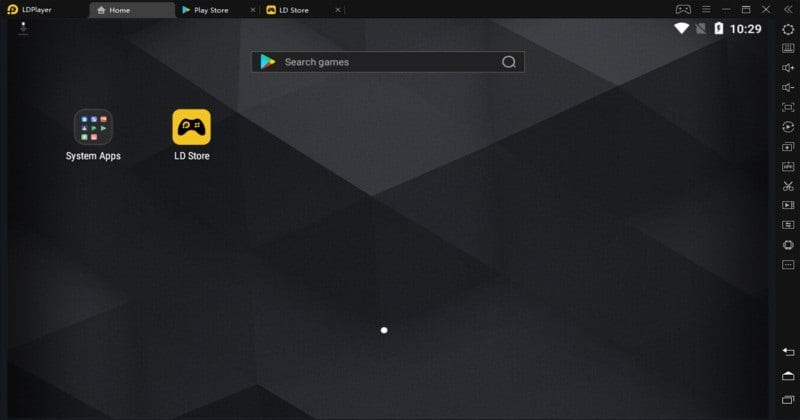Tap the Android Back button

point(788,352)
